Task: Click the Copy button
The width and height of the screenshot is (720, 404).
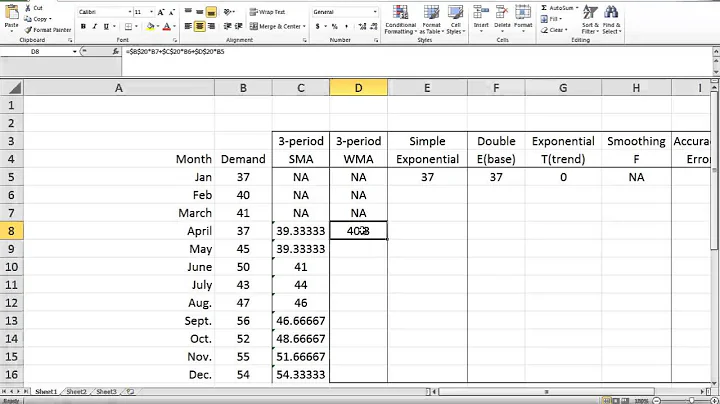Action: pyautogui.click(x=38, y=19)
